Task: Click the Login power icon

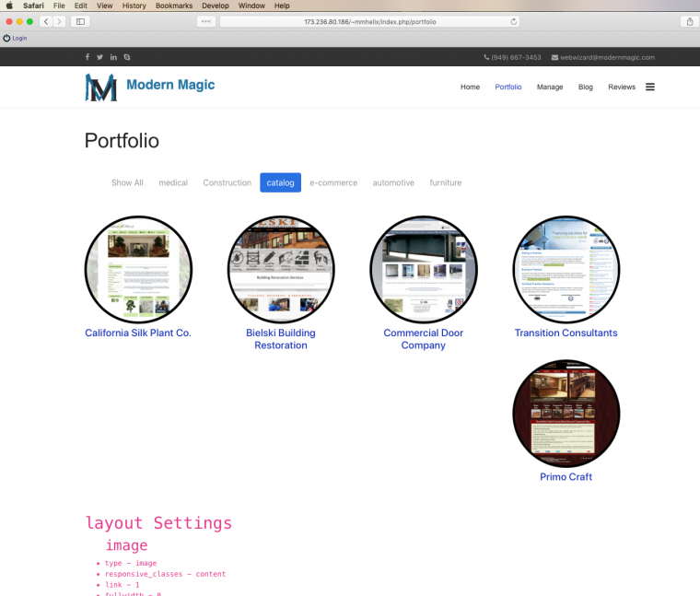Action: pyautogui.click(x=6, y=39)
